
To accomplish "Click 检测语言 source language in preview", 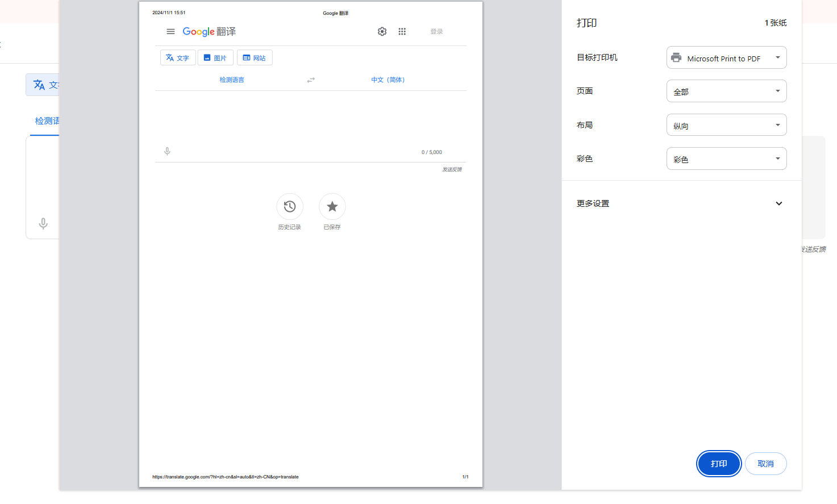I will pyautogui.click(x=232, y=80).
